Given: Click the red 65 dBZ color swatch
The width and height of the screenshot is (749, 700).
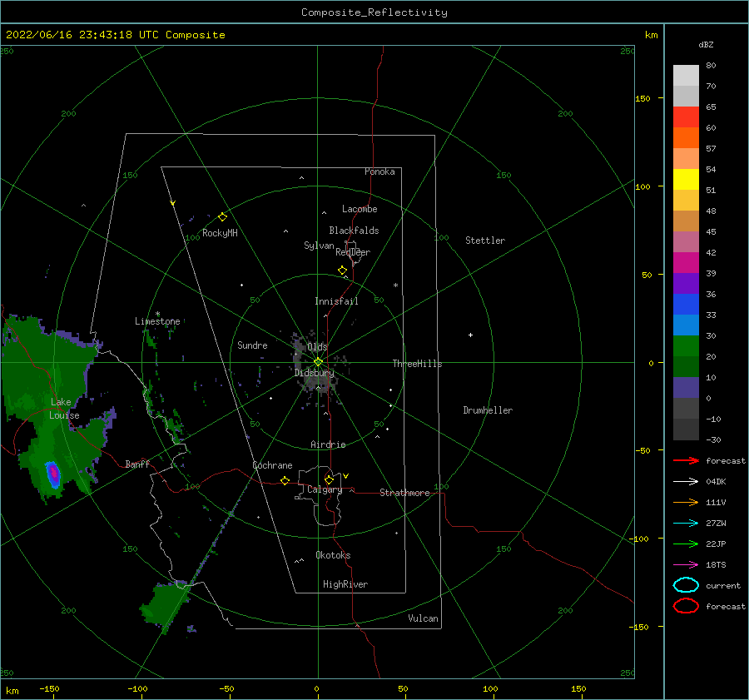Looking at the screenshot, I should [686, 117].
